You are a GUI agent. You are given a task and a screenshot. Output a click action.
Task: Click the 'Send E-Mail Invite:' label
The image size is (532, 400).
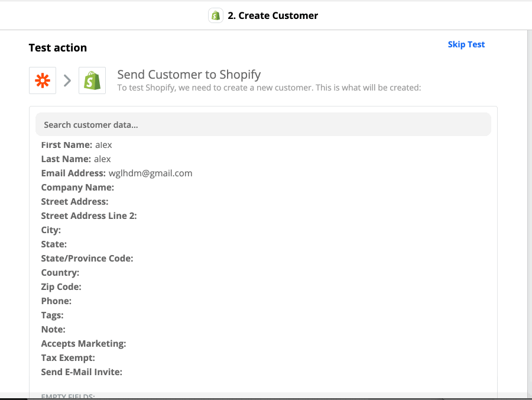pyautogui.click(x=82, y=372)
